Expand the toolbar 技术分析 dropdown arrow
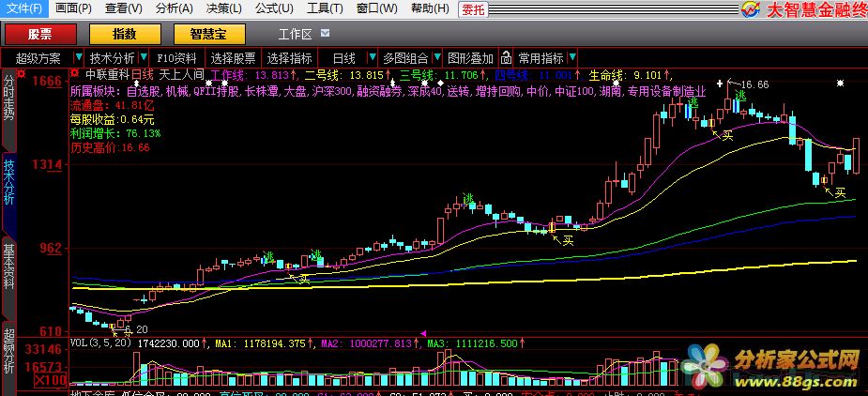Screen dimensions: 868x396 pos(144,57)
